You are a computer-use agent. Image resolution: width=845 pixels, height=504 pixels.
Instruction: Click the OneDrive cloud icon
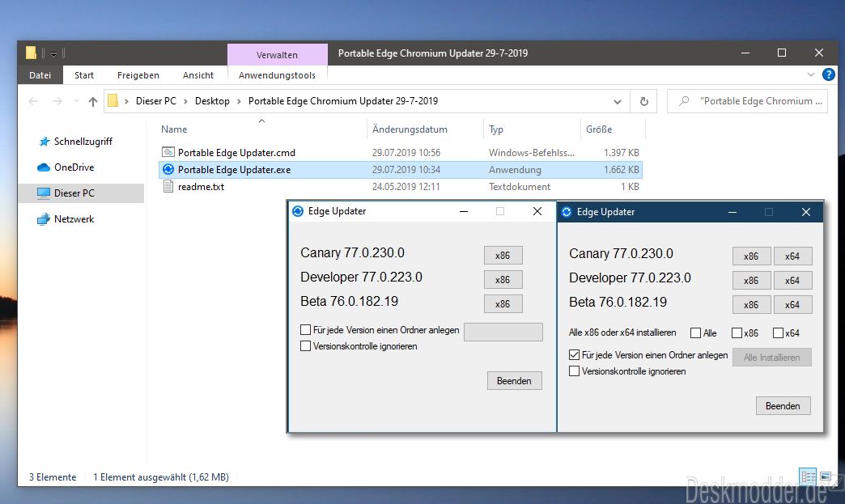coord(44,167)
